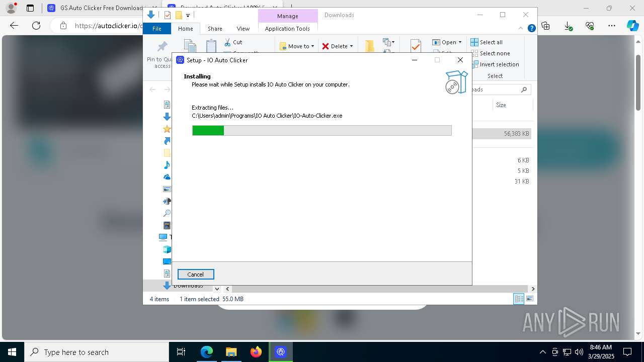
Task: Switch Explorer to the details view toggle
Action: point(519,299)
